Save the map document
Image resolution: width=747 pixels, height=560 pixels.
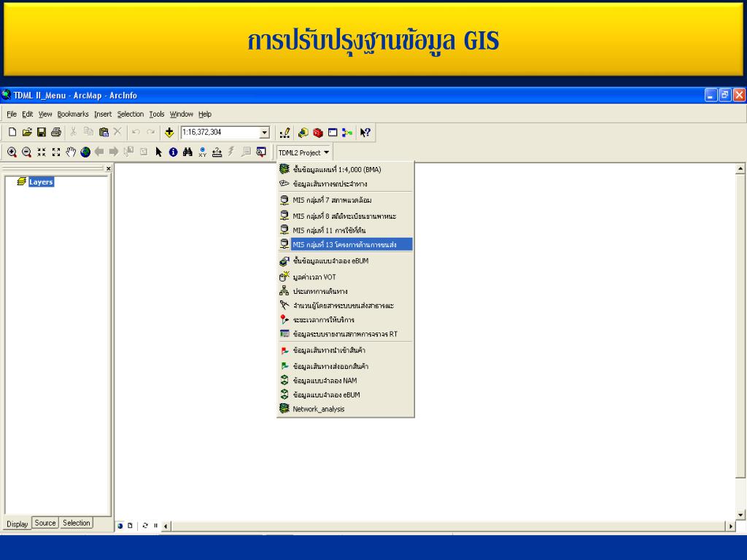(x=42, y=133)
